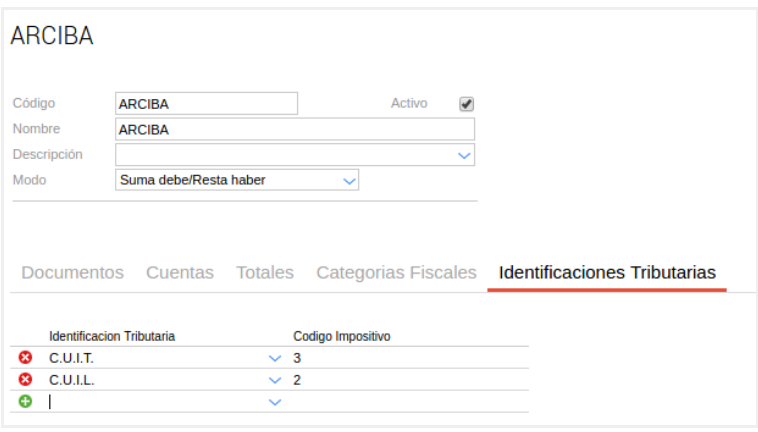Open the Cuentas tab
The image size is (758, 432).
pyautogui.click(x=180, y=272)
